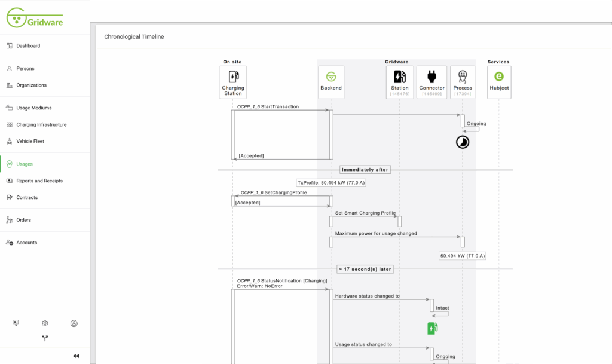Click the 'Immediately after' timeline divider label

pyautogui.click(x=365, y=170)
